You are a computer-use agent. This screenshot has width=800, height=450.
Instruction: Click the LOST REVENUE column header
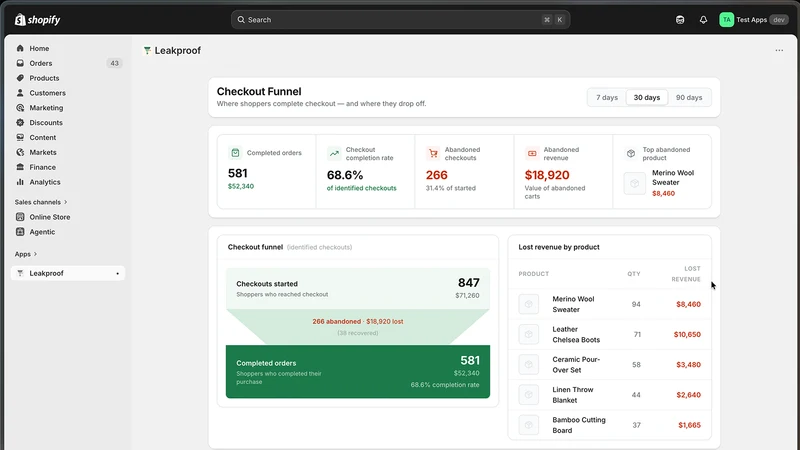686,274
